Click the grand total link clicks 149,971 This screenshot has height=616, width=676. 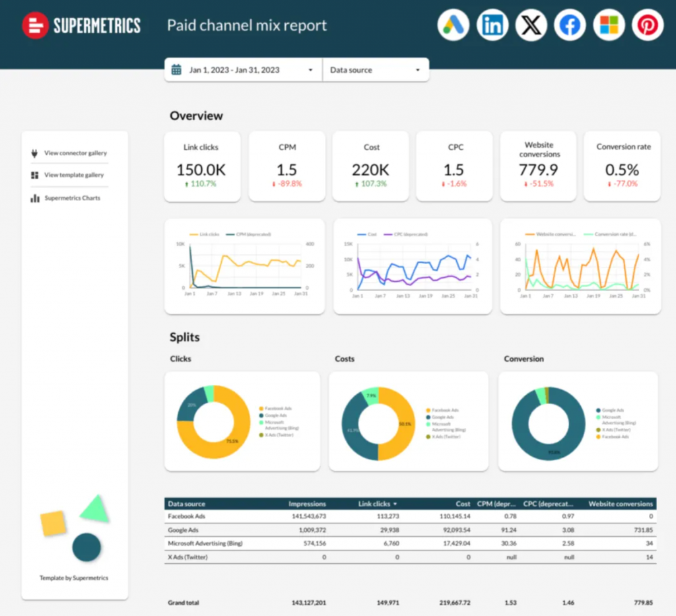coord(388,603)
